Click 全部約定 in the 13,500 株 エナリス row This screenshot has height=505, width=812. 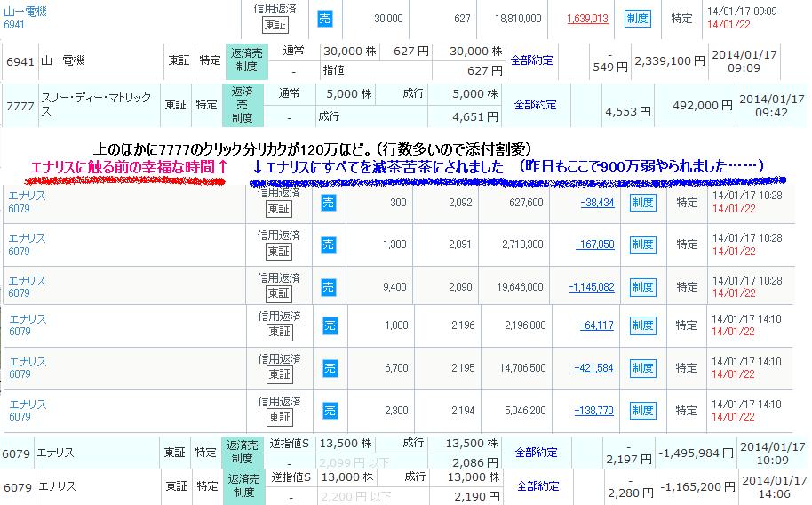(x=536, y=453)
